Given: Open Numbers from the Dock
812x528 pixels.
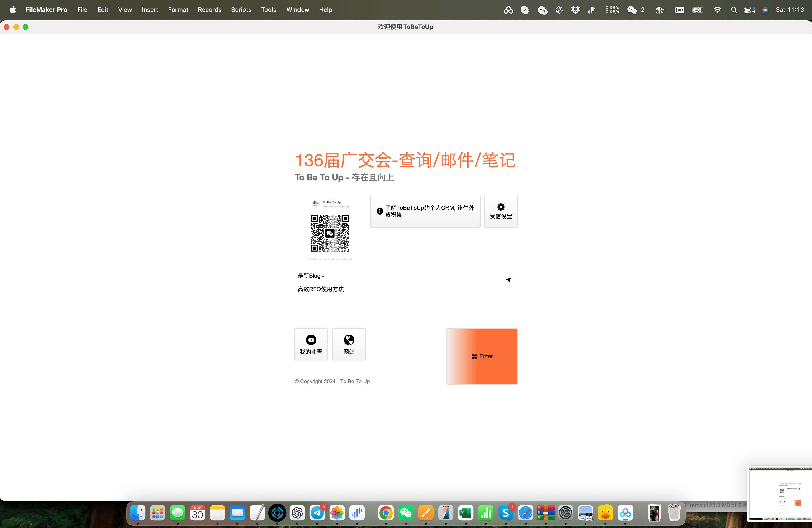Looking at the screenshot, I should [486, 513].
